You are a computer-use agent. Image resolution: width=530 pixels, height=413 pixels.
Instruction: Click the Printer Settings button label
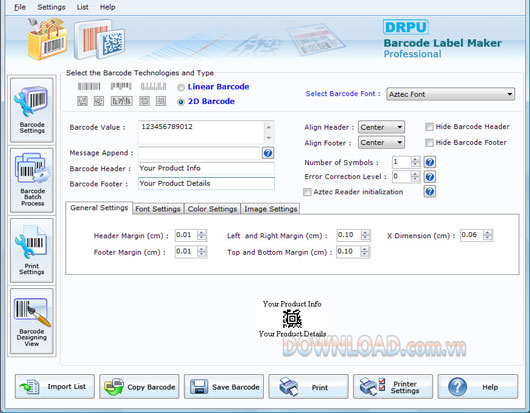(405, 387)
